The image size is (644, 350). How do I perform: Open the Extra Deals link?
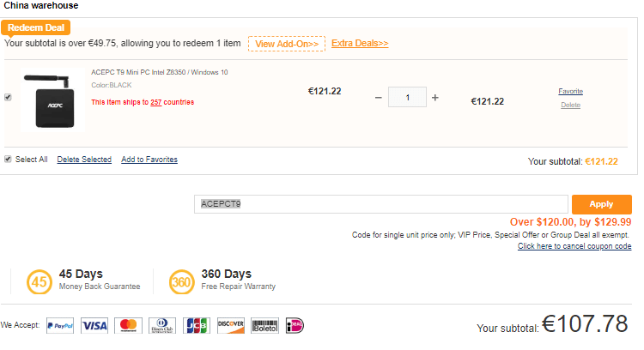point(360,43)
